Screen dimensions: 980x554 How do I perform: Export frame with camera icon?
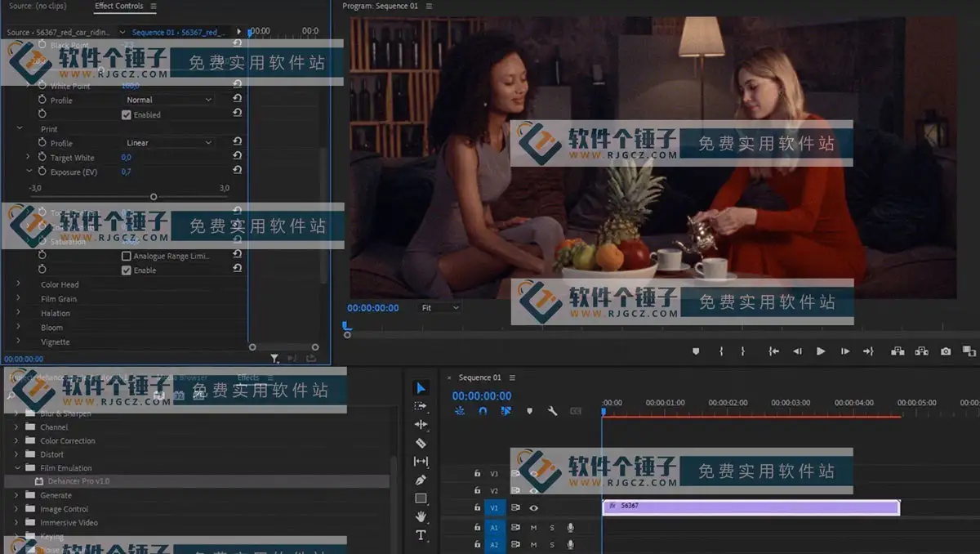click(x=946, y=351)
